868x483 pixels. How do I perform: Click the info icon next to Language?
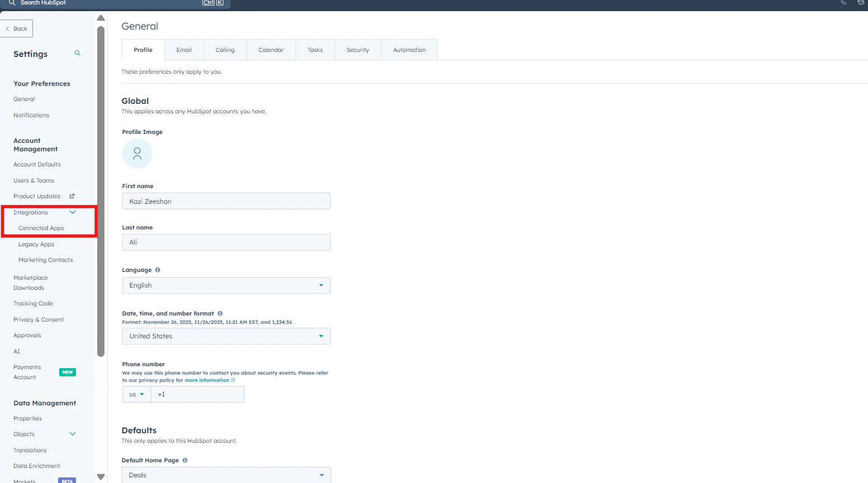coord(158,270)
